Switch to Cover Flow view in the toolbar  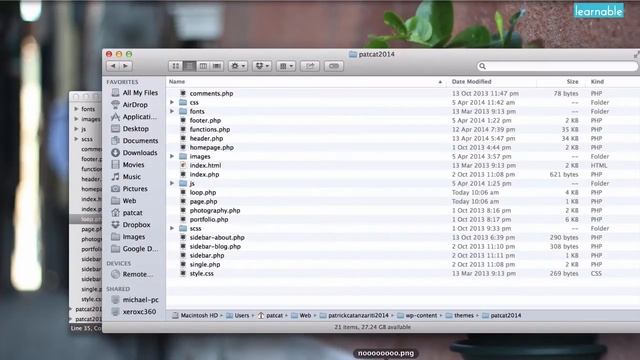(x=217, y=66)
